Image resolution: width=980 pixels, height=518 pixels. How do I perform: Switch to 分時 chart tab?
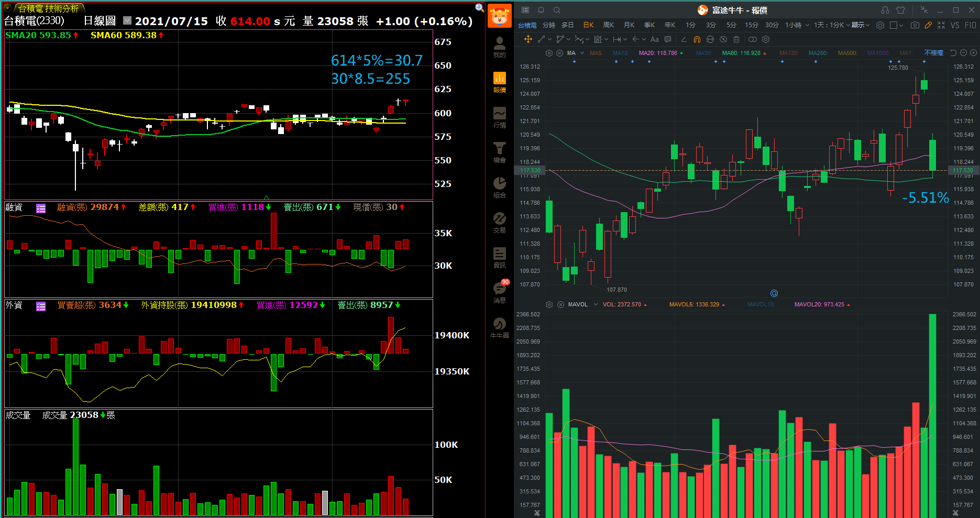click(x=549, y=25)
